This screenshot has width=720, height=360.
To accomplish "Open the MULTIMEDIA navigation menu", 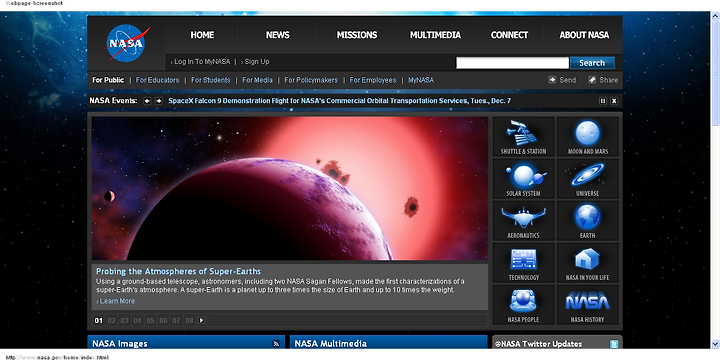I will pos(435,35).
